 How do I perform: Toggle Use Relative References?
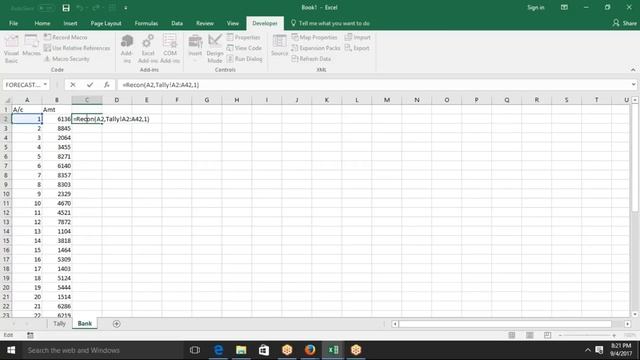click(x=77, y=48)
